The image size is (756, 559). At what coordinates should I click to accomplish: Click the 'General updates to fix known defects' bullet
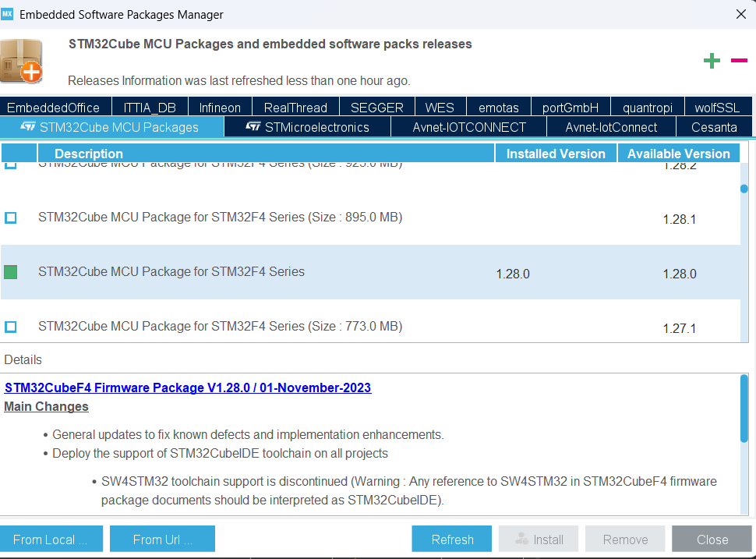pyautogui.click(x=248, y=434)
